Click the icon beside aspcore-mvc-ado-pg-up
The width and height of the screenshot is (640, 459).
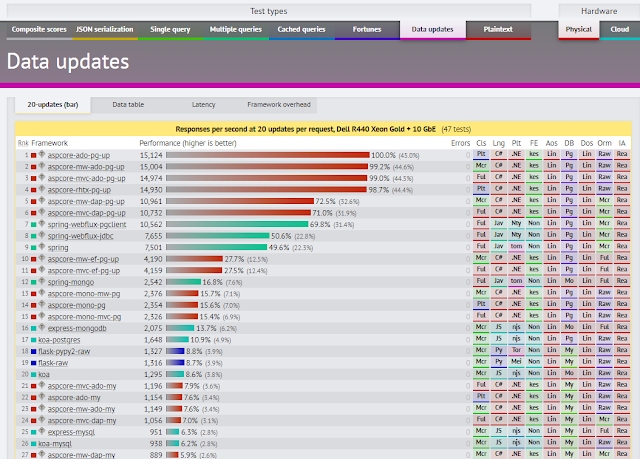click(x=42, y=177)
